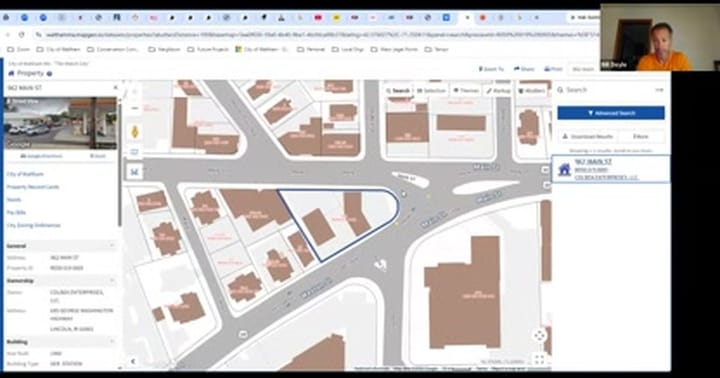Collapse the left property panel arrow
Screen dimensions: 720x378
pyautogui.click(x=133, y=361)
